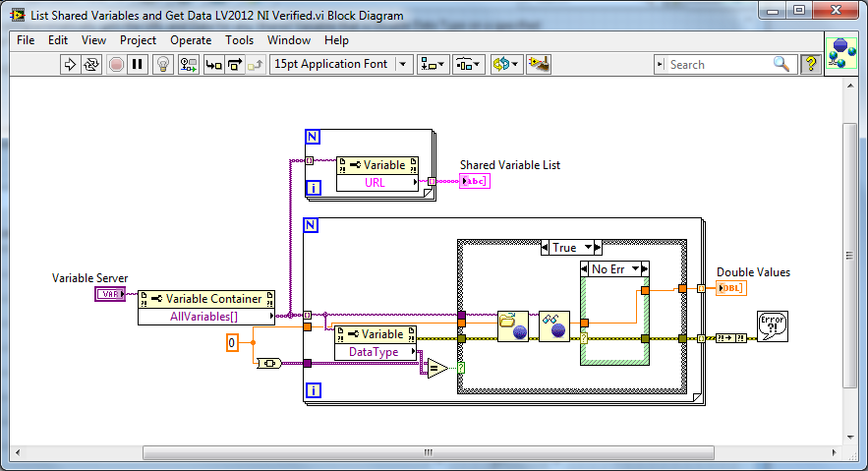Image resolution: width=868 pixels, height=471 pixels.
Task: Click the VI icon in top-right corner
Action: 840,53
